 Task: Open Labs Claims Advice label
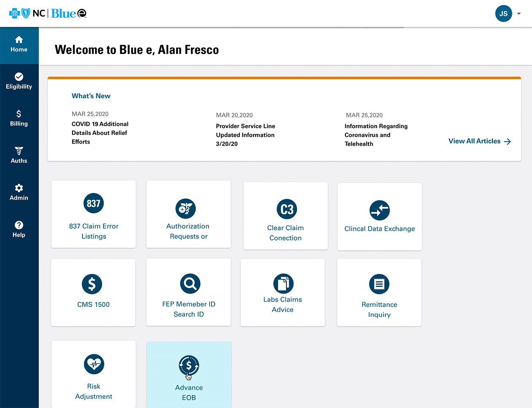(282, 305)
